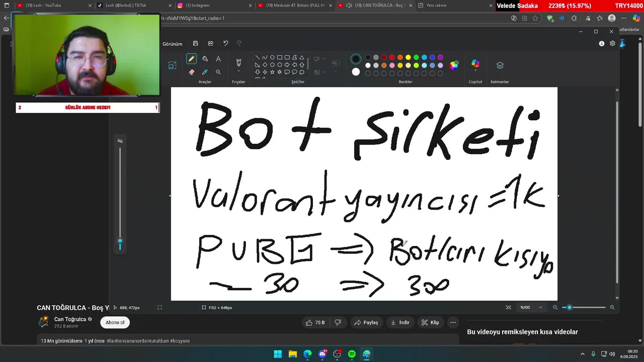Viewport: 644px width, 362px height.
Task: Click the Klip button on YouTube
Action: coord(431,322)
